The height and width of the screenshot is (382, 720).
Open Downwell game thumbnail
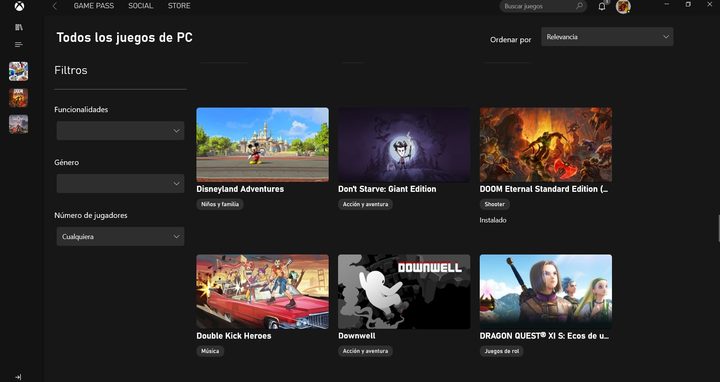(404, 292)
